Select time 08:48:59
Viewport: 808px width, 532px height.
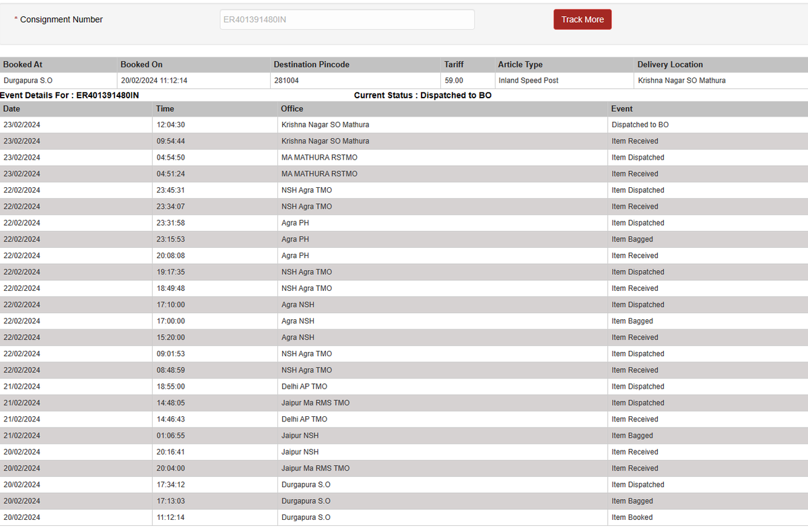coord(170,370)
